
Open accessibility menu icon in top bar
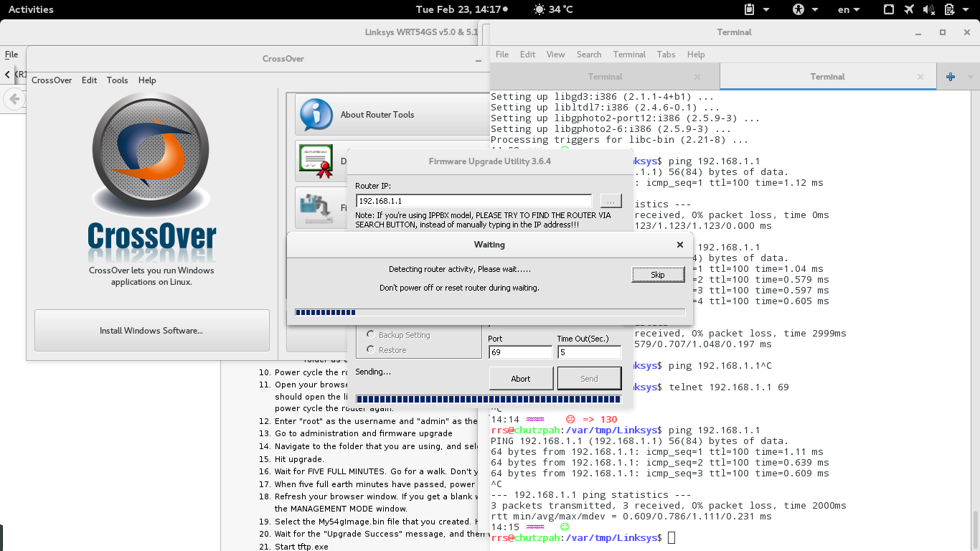[x=798, y=9]
